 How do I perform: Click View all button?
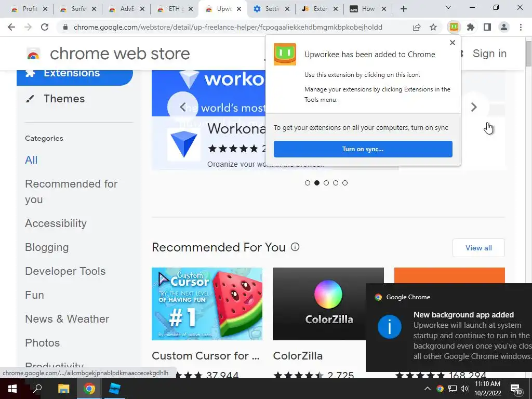[x=478, y=248]
